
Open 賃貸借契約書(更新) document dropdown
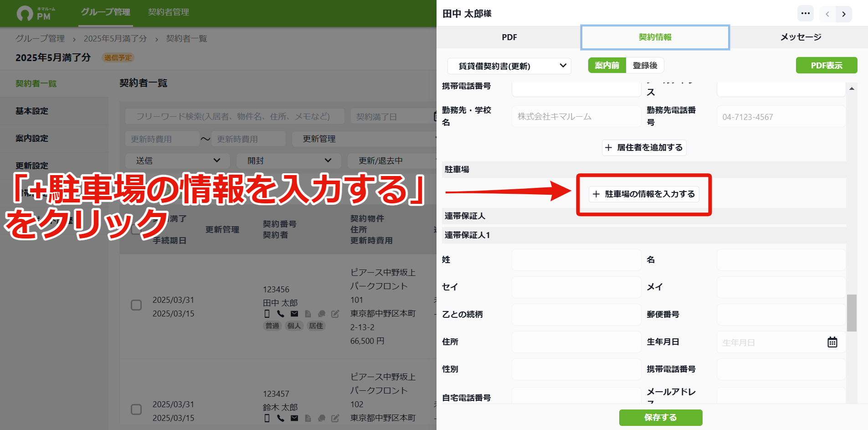(x=509, y=66)
